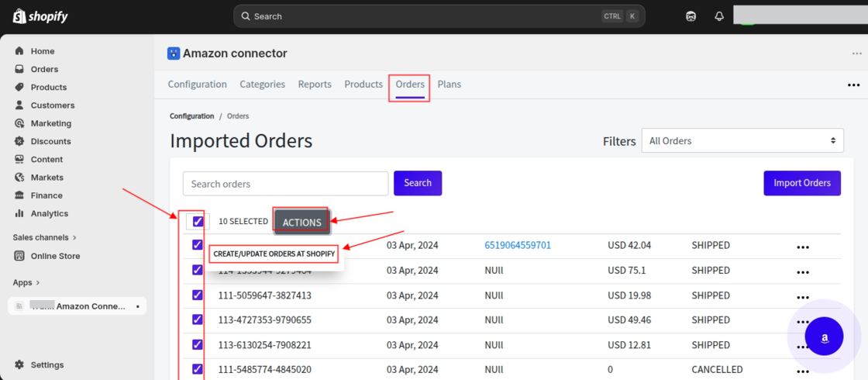Switch to the Plans tab
Image resolution: width=868 pixels, height=380 pixels.
(x=449, y=85)
